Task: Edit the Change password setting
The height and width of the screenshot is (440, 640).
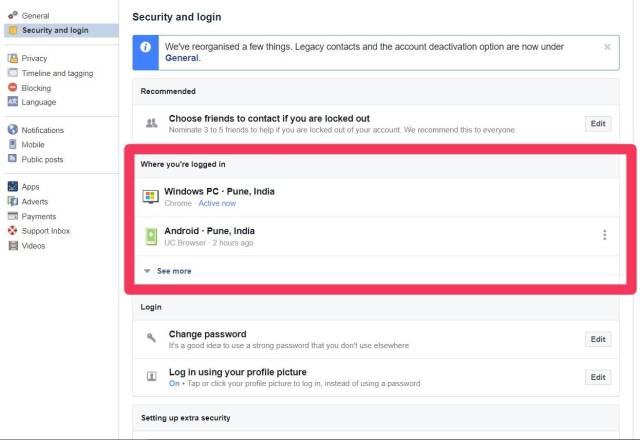Action: click(598, 339)
